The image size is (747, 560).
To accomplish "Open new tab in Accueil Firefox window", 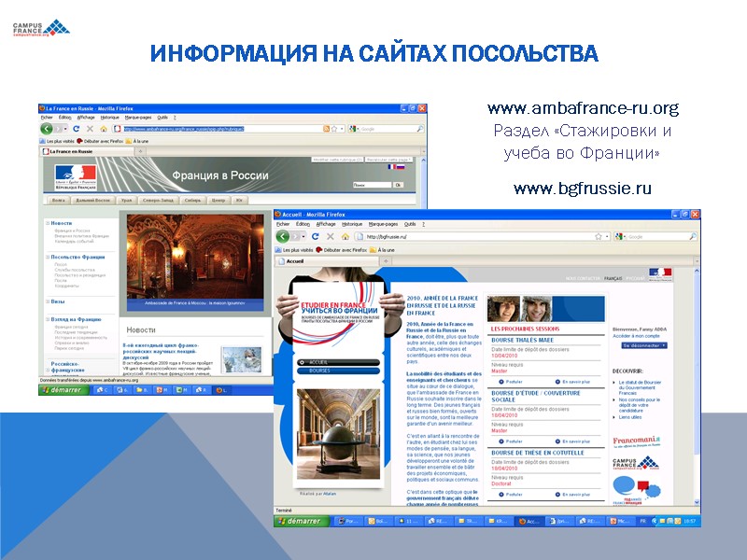I will (386, 261).
